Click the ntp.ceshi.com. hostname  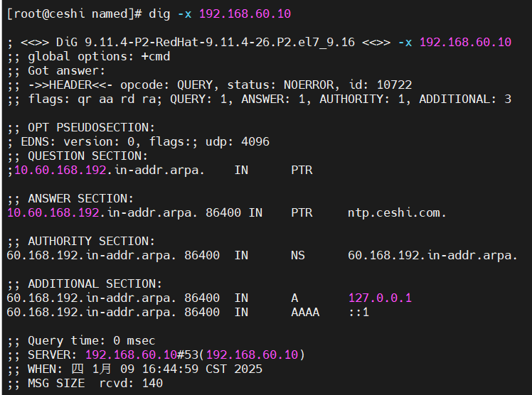click(x=397, y=212)
